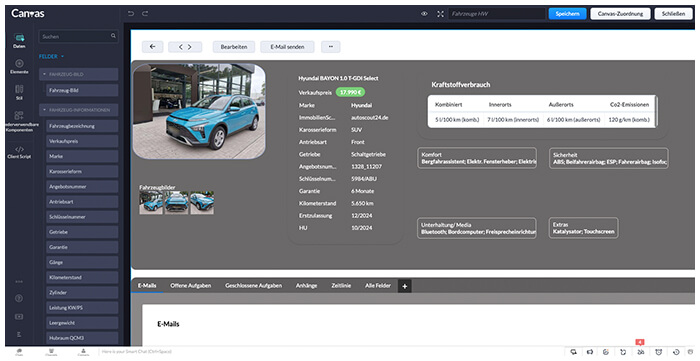Select the Fahrzeugbezeichnung field item
Image resolution: width=700 pixels, height=361 pixels.
pyautogui.click(x=82, y=126)
